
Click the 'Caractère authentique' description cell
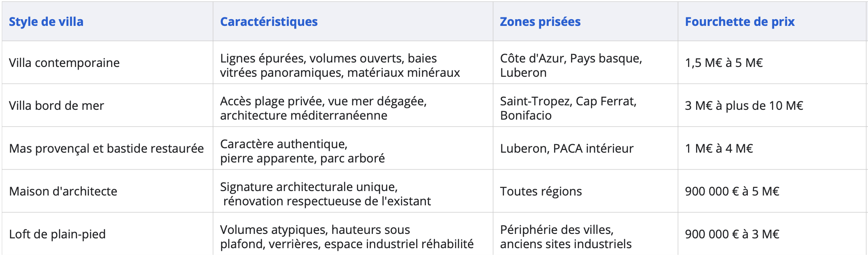[x=353, y=148]
